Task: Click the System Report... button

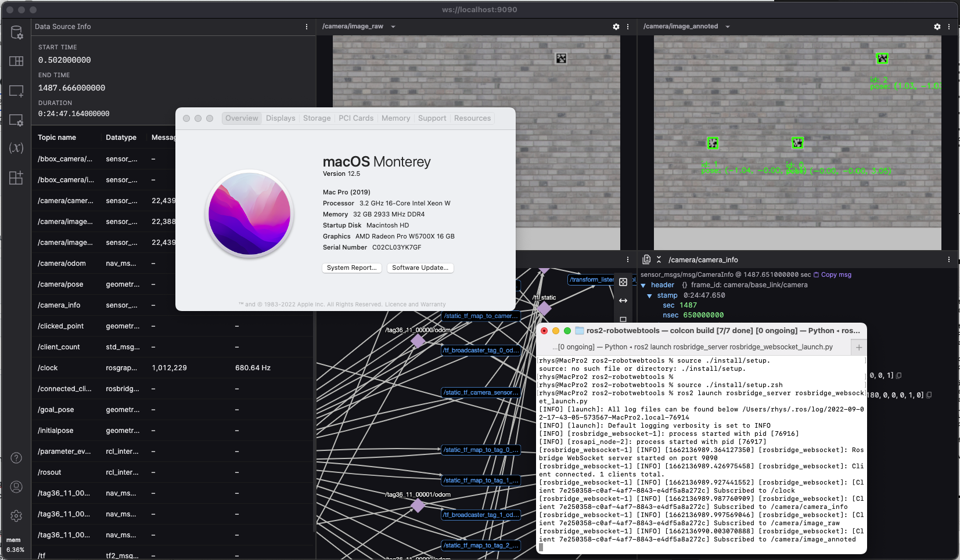Action: [352, 268]
